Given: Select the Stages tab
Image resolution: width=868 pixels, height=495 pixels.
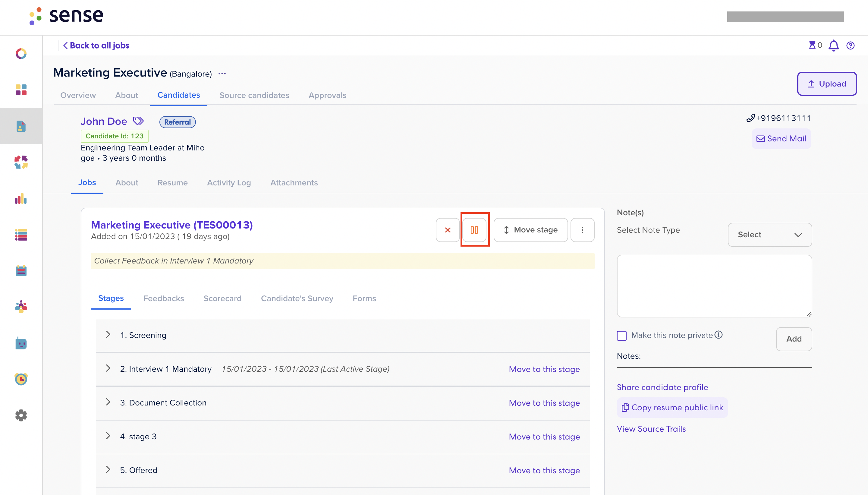Looking at the screenshot, I should point(111,298).
